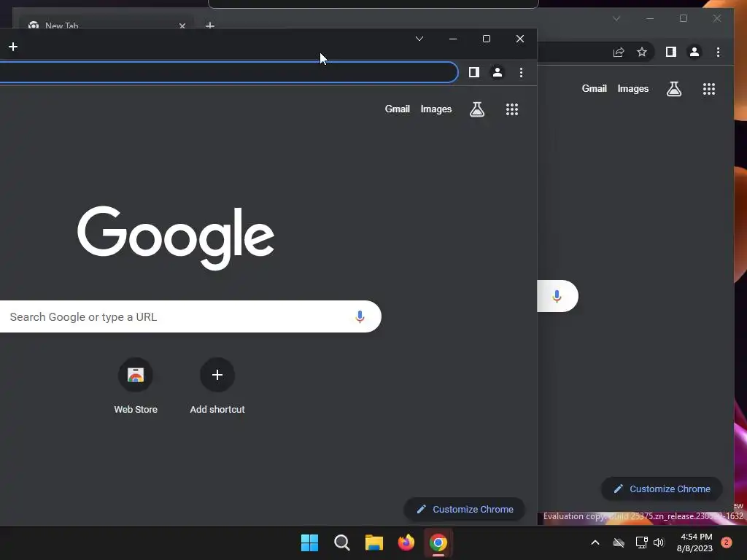Click Gmail link in back window
This screenshot has height=560, width=747.
[x=594, y=88]
